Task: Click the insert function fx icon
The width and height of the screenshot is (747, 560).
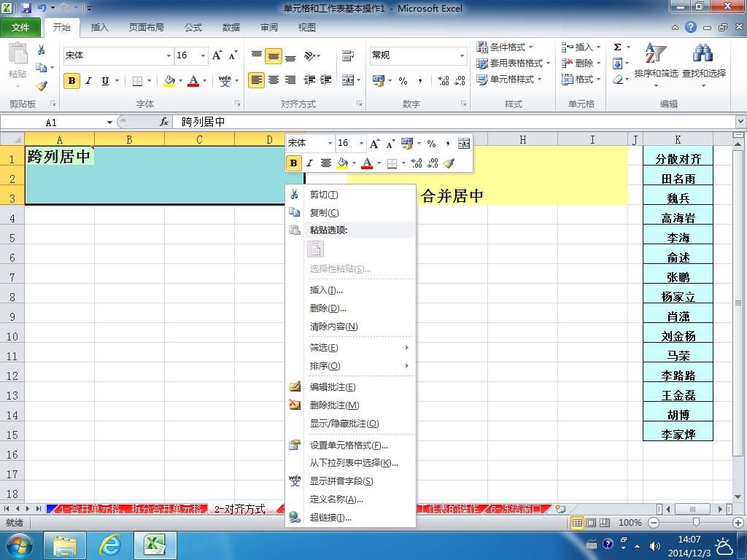Action: [x=164, y=122]
